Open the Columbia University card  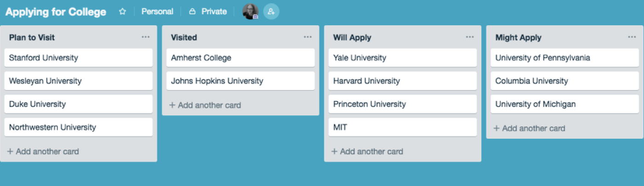(565, 81)
